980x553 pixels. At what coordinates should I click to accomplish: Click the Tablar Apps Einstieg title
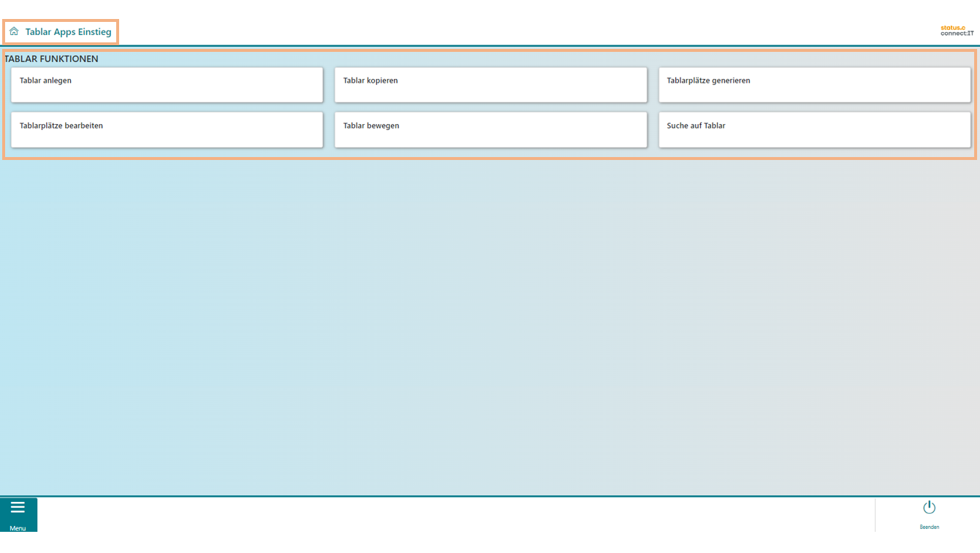[x=68, y=32]
